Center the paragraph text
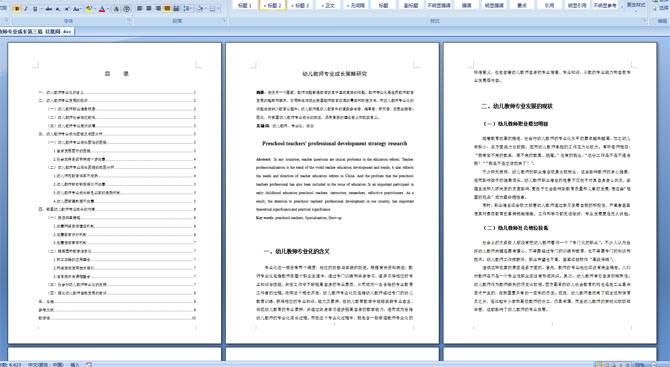The width and height of the screenshot is (670, 367). (x=149, y=8)
